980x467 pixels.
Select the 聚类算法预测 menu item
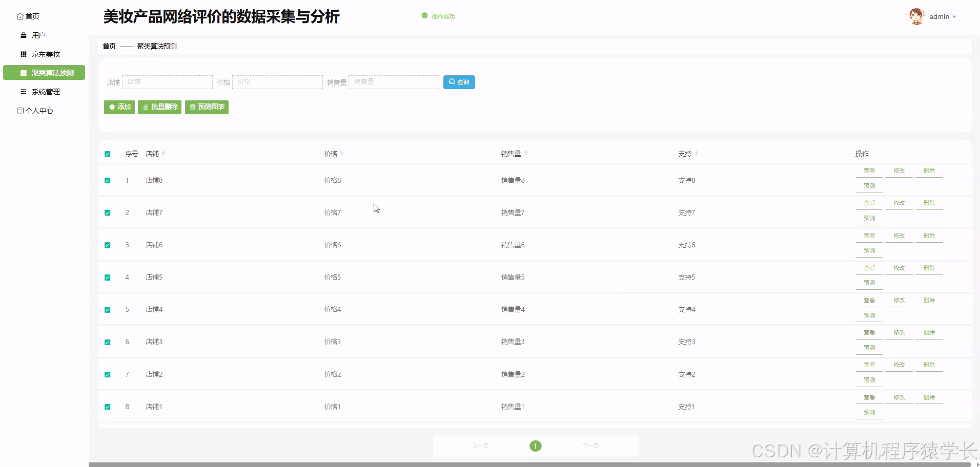point(44,73)
